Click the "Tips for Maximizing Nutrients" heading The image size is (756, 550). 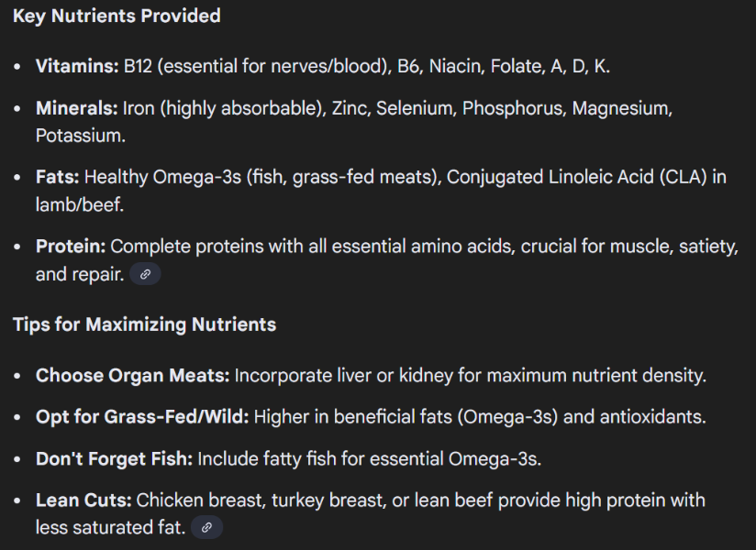[x=144, y=324]
